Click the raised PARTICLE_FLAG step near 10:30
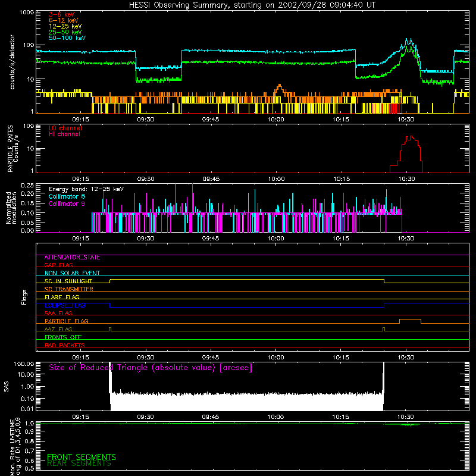The height and width of the screenshot is (476, 476). [410, 320]
